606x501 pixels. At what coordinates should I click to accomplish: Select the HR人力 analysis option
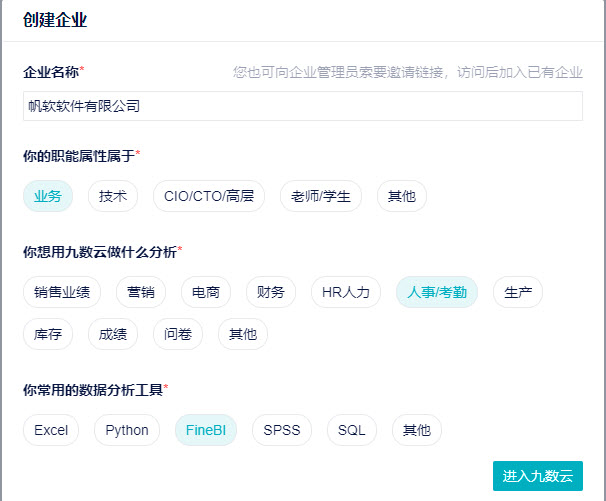(346, 292)
